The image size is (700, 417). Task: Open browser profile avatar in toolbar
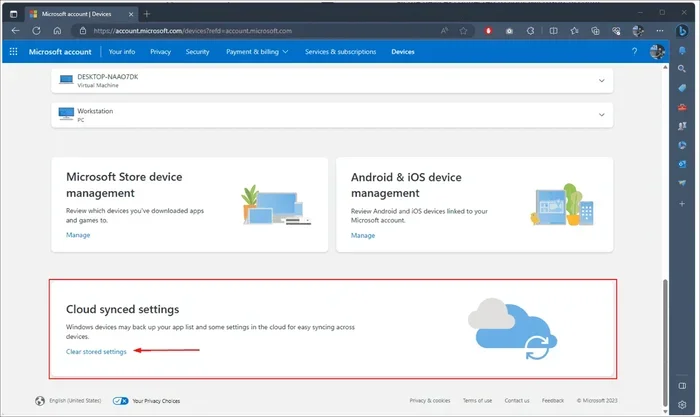pos(638,31)
